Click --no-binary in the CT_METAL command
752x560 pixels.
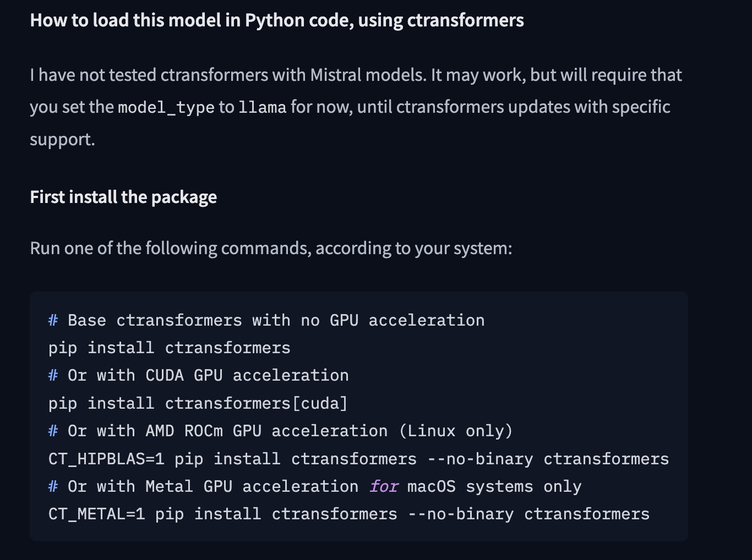[461, 514]
